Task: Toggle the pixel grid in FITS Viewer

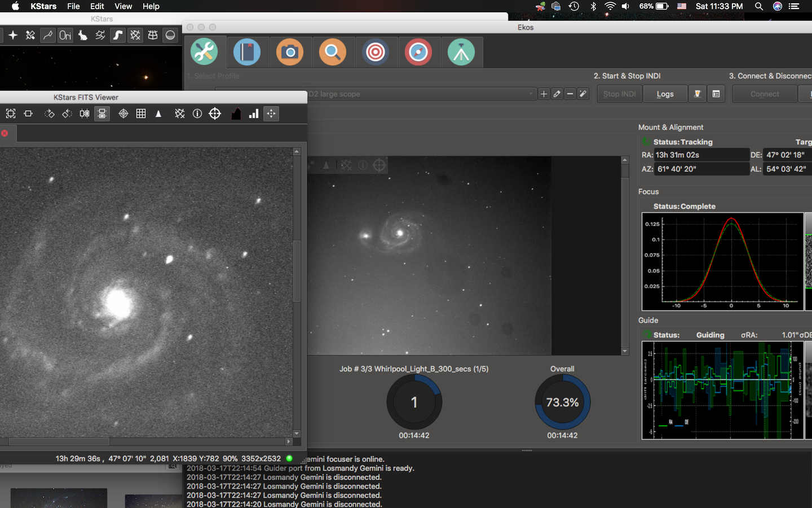Action: 141,113
